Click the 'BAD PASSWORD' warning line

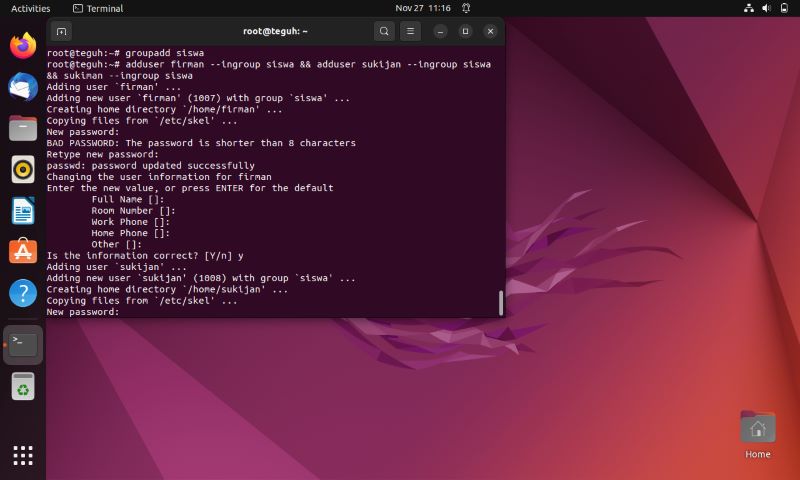click(201, 143)
